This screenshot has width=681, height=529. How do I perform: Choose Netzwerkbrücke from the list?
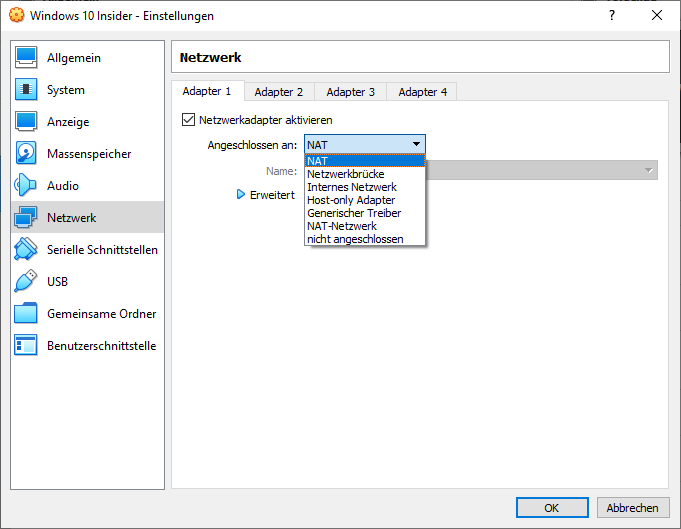(x=365, y=174)
